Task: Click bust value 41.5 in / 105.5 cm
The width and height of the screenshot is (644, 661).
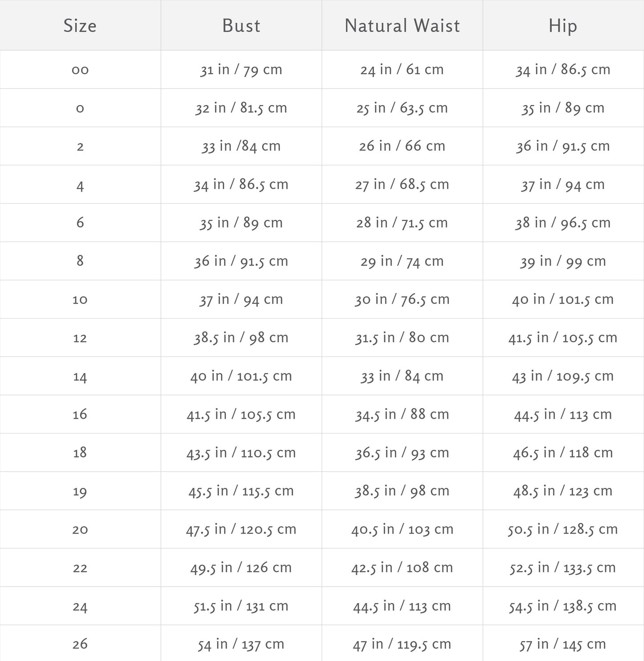Action: point(241,414)
